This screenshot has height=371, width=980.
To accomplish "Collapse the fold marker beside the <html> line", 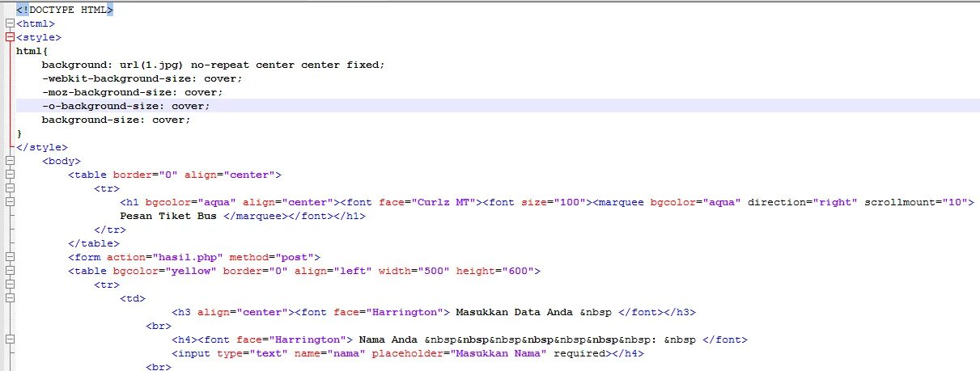I will point(10,23).
